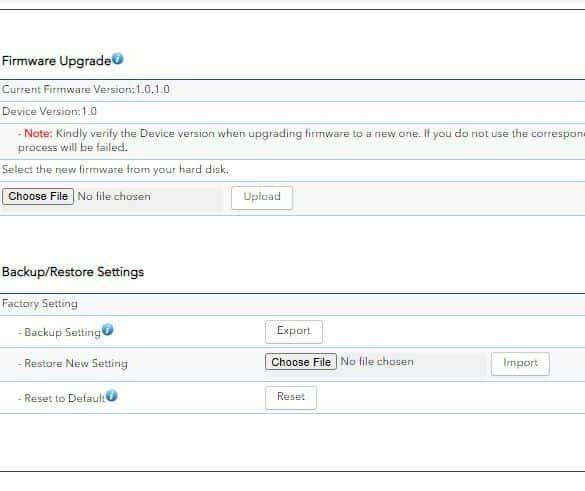Click the Backup Setting info icon

107,330
